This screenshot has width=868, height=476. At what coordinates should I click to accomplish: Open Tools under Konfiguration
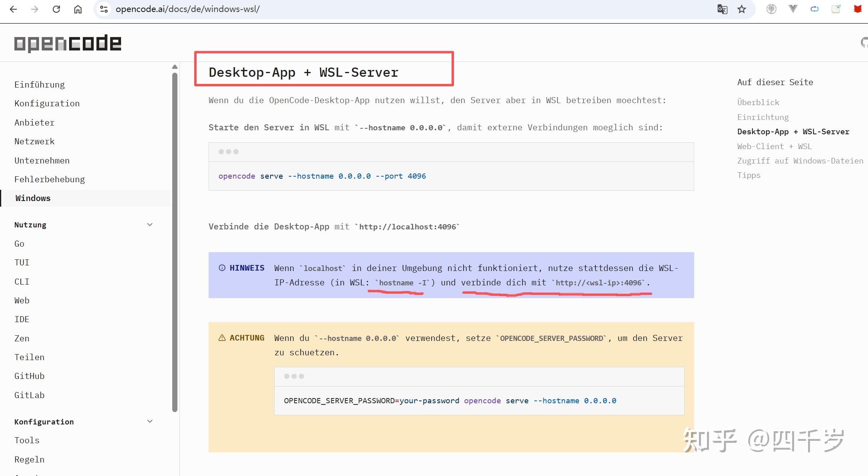[27, 440]
